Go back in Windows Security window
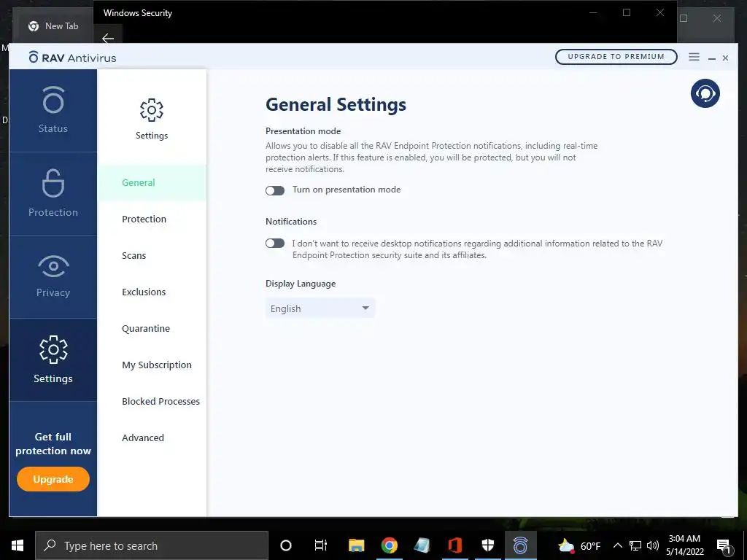The height and width of the screenshot is (560, 747). (108, 38)
